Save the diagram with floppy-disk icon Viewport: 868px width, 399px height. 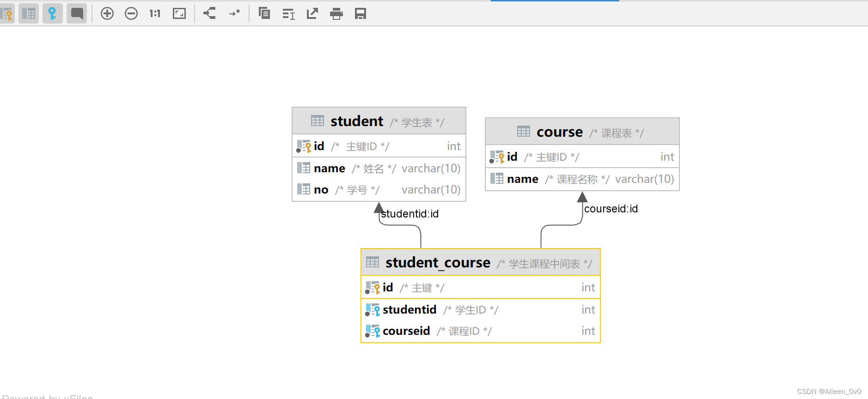[x=361, y=14]
